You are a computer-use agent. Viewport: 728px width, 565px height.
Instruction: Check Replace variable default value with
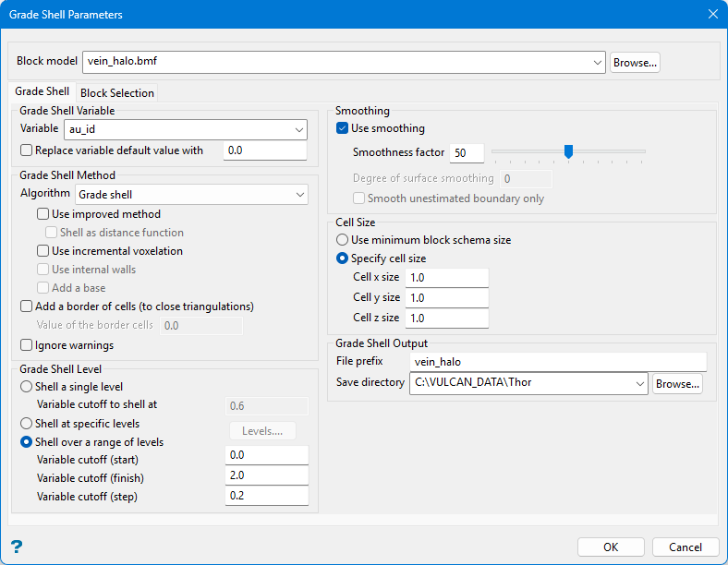27,150
